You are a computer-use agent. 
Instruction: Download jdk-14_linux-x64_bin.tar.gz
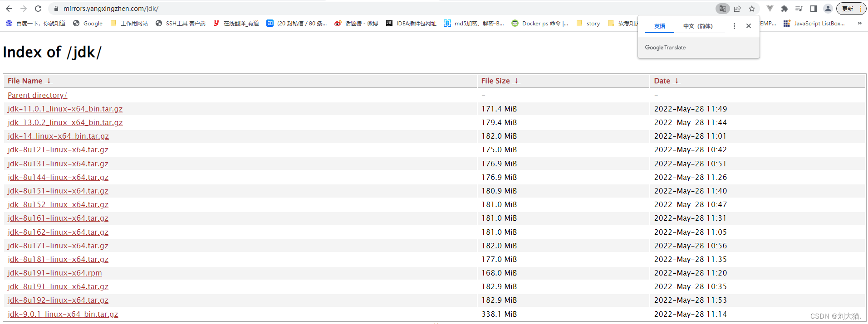(x=59, y=136)
